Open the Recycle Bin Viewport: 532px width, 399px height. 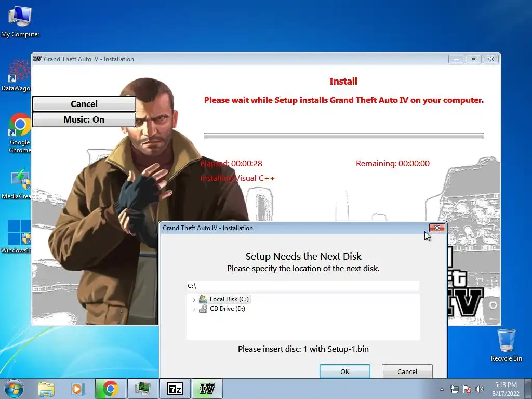coord(506,345)
